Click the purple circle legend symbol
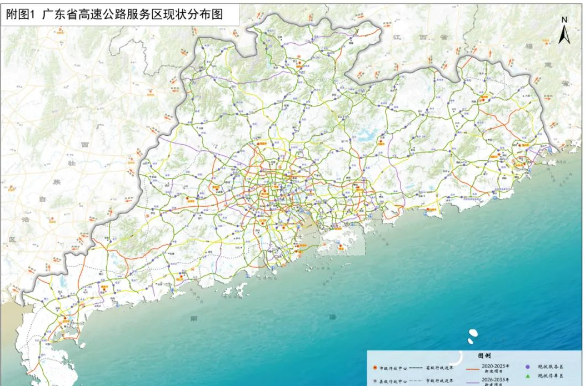Image resolution: width=585 pixels, height=386 pixels. (x=528, y=367)
